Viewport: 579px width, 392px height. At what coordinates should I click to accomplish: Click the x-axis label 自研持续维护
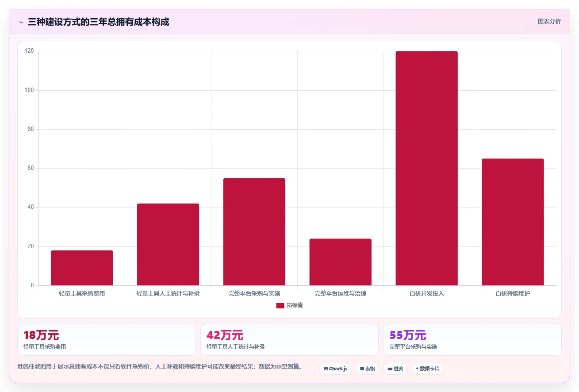[513, 293]
